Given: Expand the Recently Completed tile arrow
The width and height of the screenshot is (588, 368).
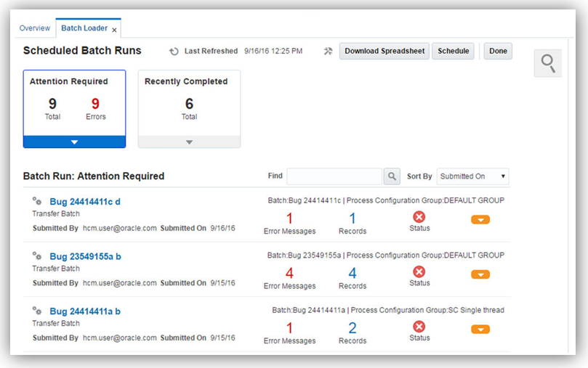Looking at the screenshot, I should pos(189,142).
